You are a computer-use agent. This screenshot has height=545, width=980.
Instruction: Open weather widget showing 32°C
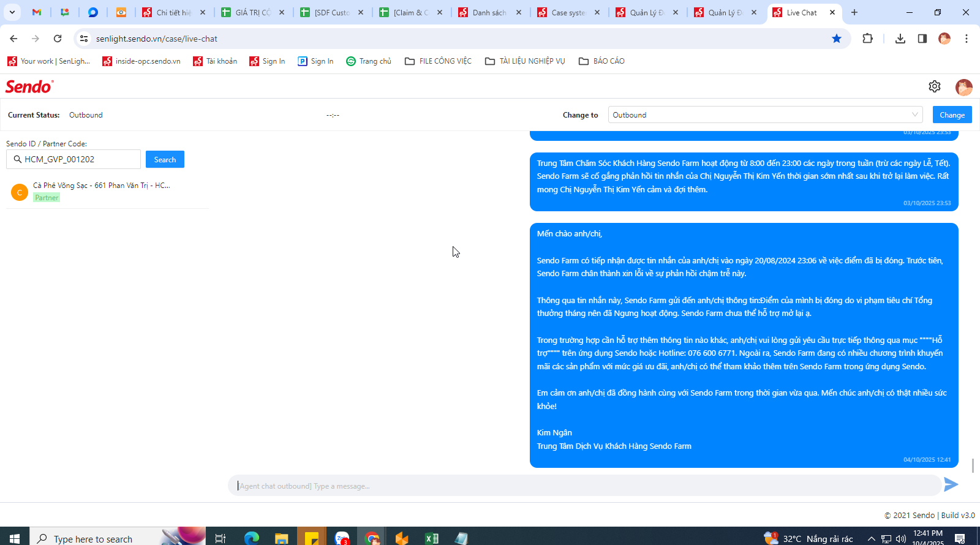pos(809,539)
